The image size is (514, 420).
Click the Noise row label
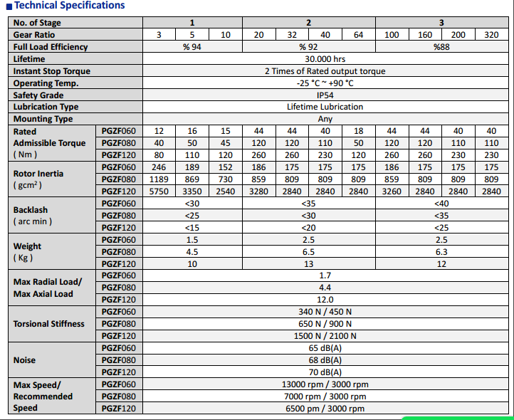[x=24, y=360]
